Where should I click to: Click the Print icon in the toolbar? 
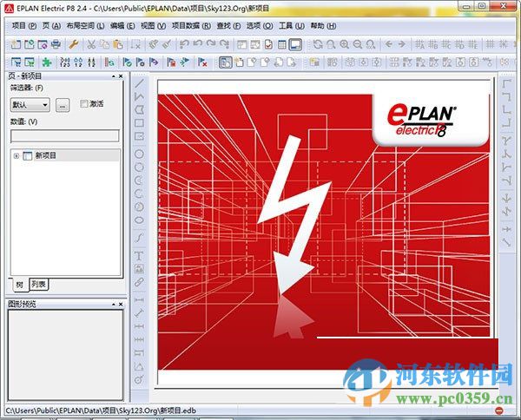click(56, 44)
